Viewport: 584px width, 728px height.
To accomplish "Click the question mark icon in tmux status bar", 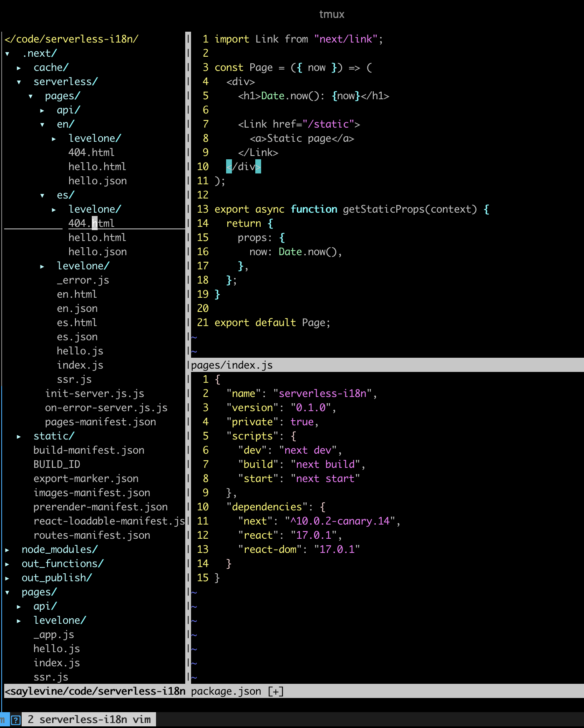I will (x=15, y=720).
